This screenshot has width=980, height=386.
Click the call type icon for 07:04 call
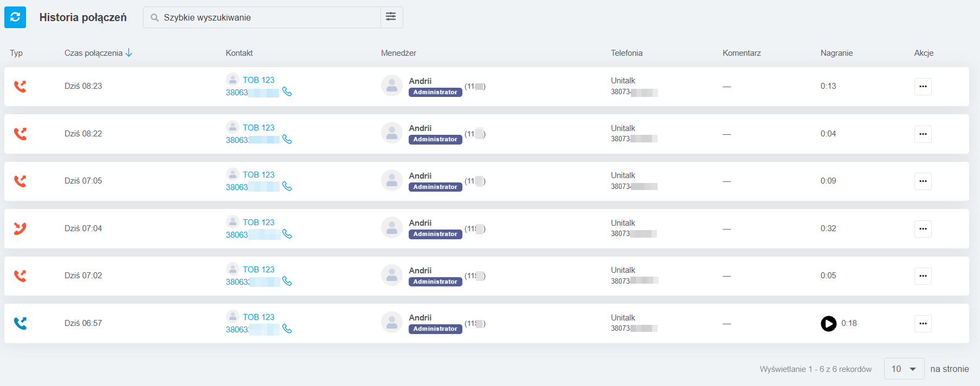[x=20, y=228]
